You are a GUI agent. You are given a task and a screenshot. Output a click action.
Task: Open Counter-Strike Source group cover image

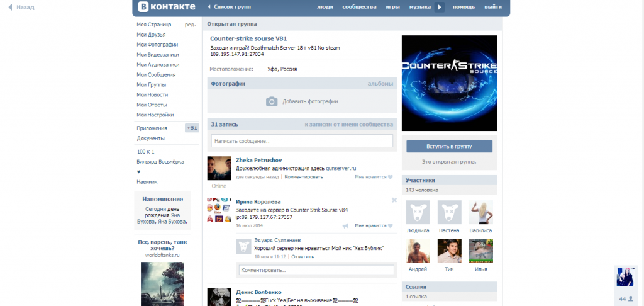click(x=449, y=83)
